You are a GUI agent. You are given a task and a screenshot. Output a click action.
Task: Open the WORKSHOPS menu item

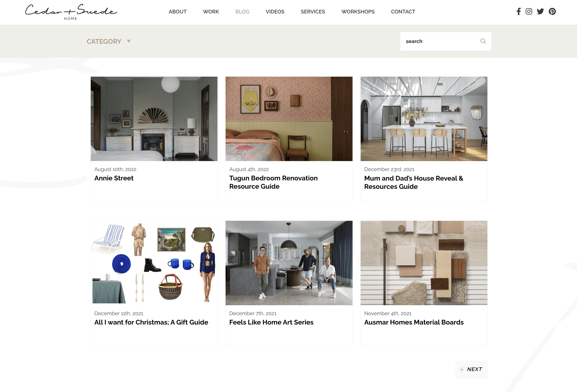coord(358,12)
